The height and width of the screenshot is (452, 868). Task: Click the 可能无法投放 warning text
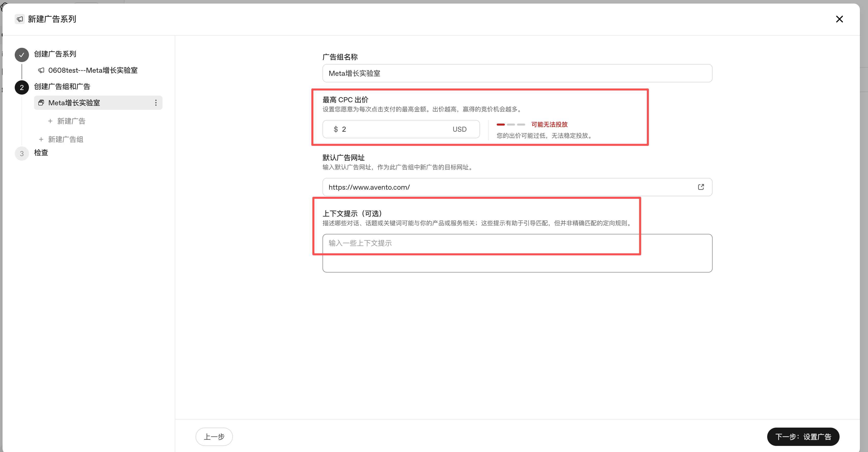549,125
